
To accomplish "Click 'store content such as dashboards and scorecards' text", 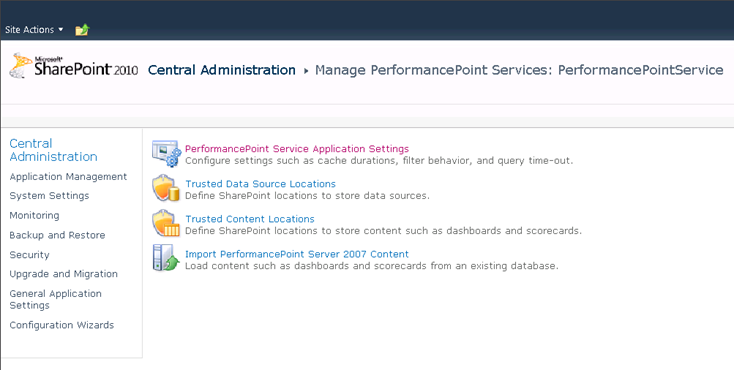I will pos(458,230).
